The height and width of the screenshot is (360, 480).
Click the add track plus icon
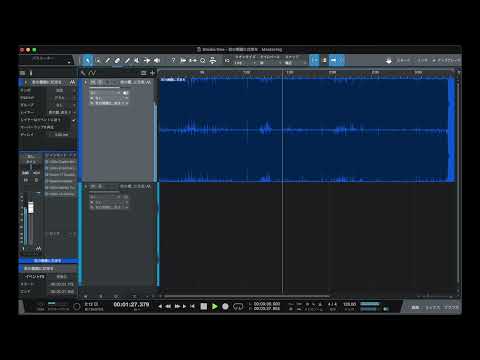(152, 73)
